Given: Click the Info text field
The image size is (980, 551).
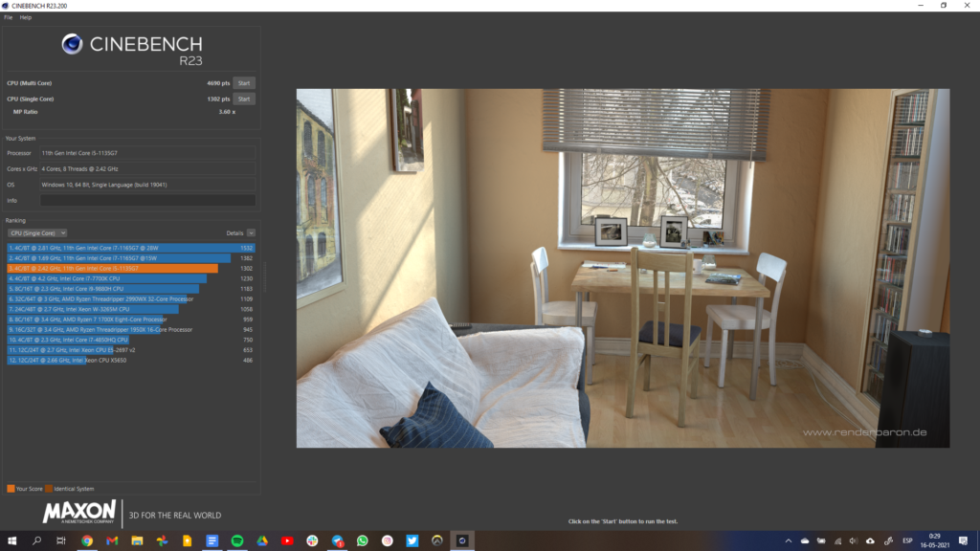Looking at the screenshot, I should (x=147, y=201).
